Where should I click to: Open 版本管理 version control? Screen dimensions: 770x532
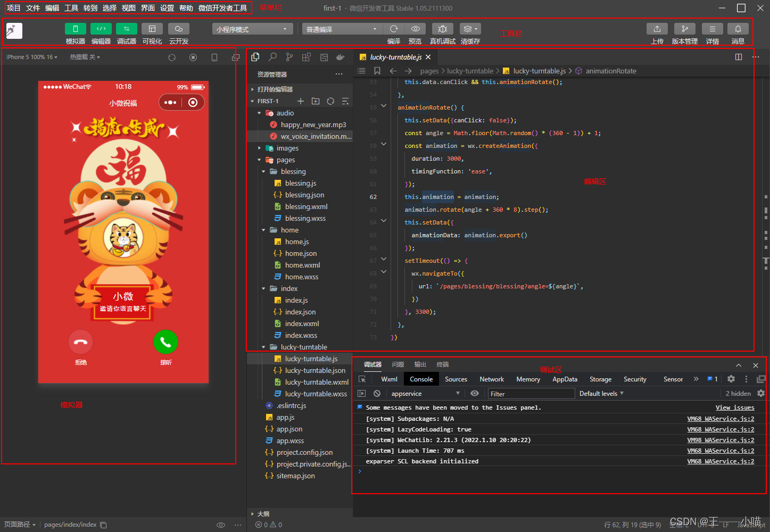point(685,29)
